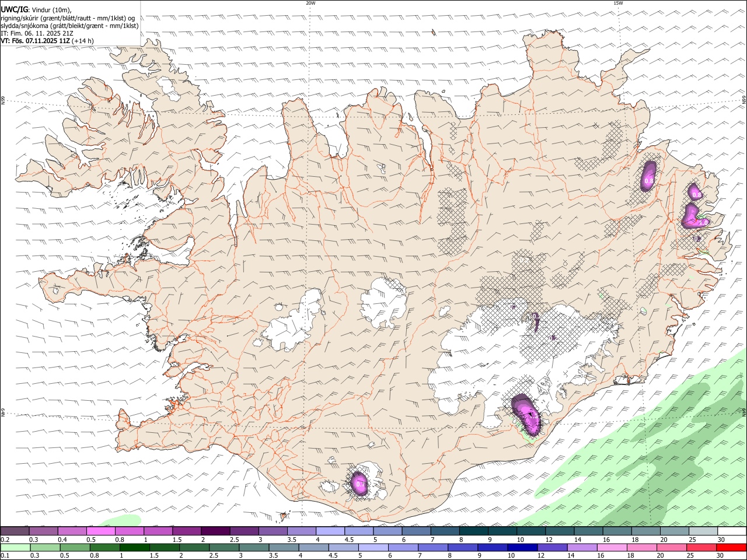
Task: Click the dark teal swatch labeled 8, top row
Action: tap(474, 531)
